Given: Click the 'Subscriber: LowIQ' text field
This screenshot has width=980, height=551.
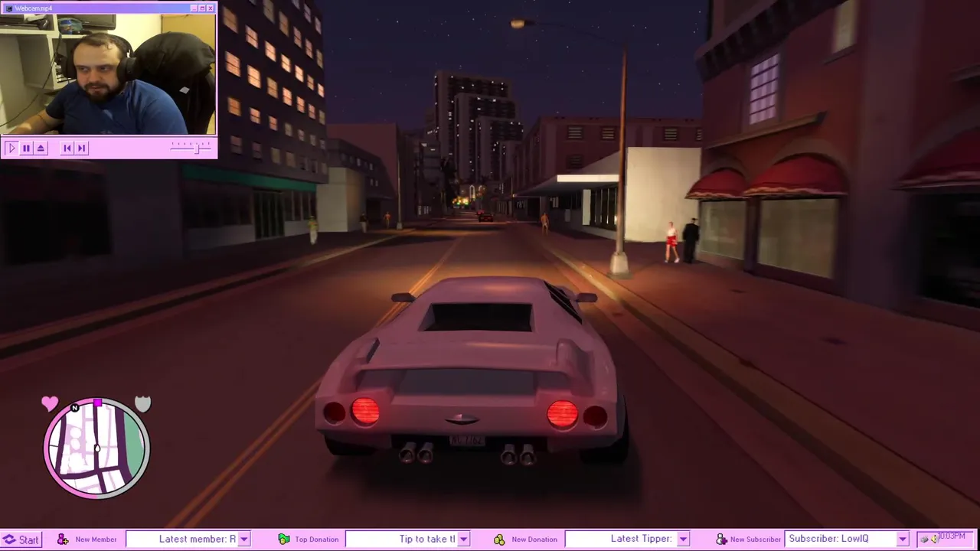Looking at the screenshot, I should pos(841,539).
